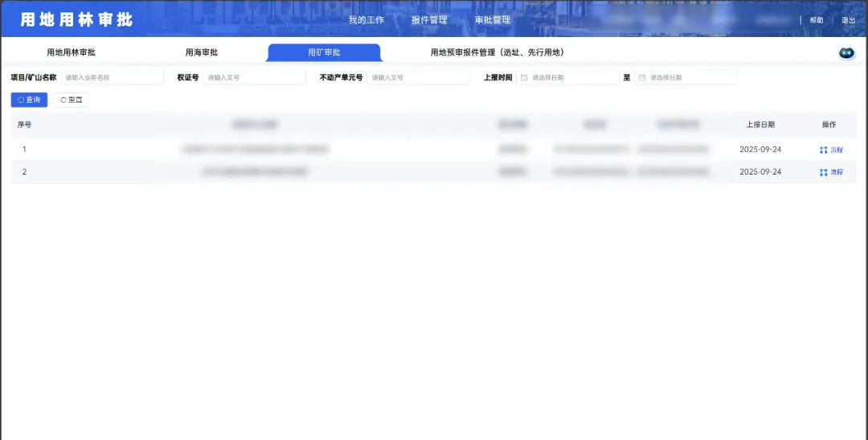Click the 上报日期 column header

pyautogui.click(x=760, y=125)
